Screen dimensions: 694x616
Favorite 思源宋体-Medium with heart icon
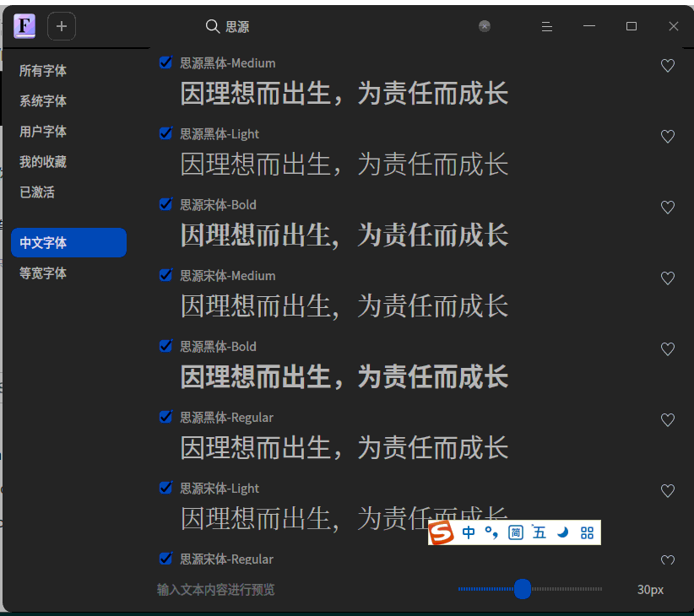click(668, 278)
